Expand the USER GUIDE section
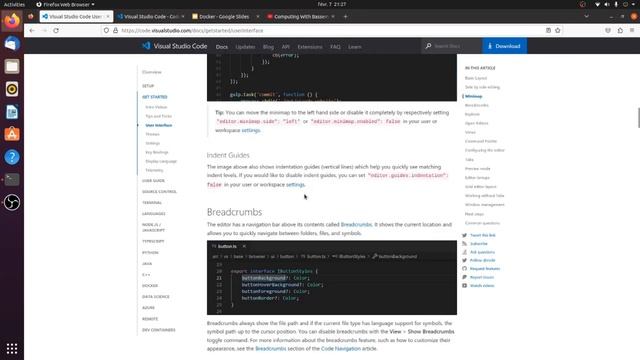The width and height of the screenshot is (640, 360). tap(153, 181)
